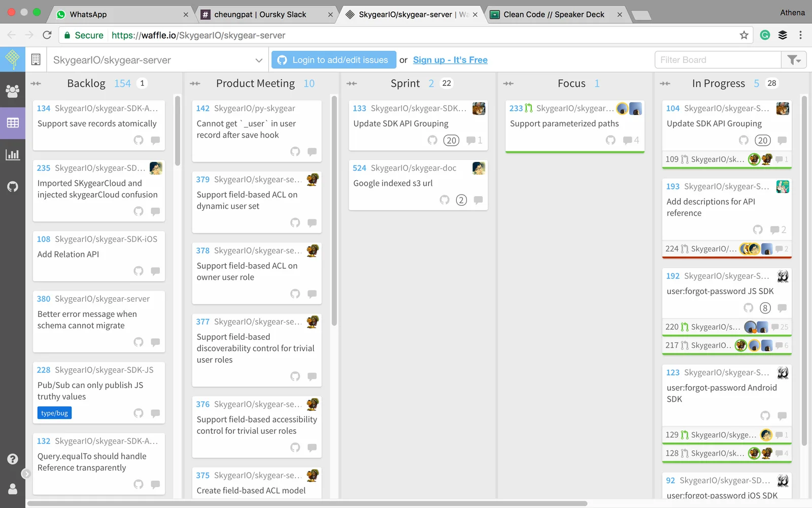The width and height of the screenshot is (812, 508).
Task: Click the GitHub icon on card 377
Action: point(295,376)
